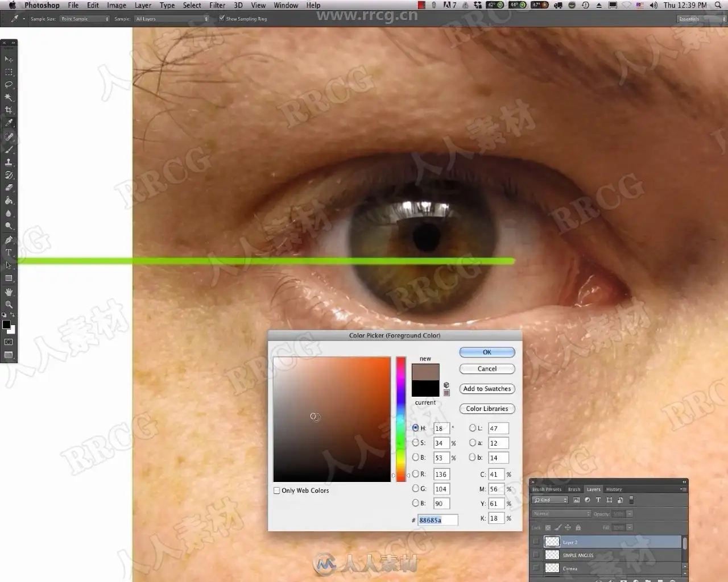The height and width of the screenshot is (582, 728).
Task: Swap foreground and background colors
Action: click(13, 314)
